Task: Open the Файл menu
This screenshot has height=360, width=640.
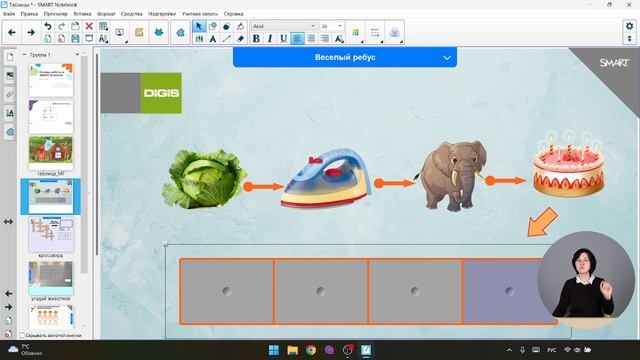Action: point(9,14)
